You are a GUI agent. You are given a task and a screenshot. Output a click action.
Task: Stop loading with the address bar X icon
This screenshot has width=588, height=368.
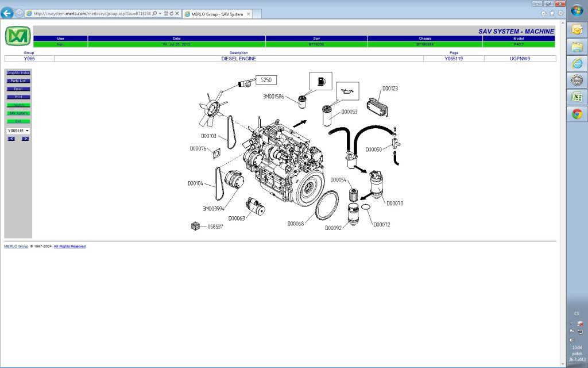[x=177, y=14]
